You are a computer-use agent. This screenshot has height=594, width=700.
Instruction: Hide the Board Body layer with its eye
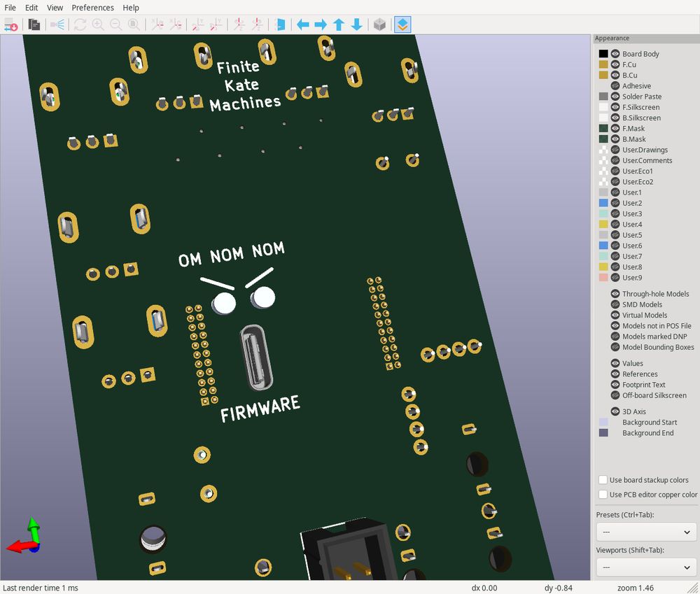pos(615,54)
